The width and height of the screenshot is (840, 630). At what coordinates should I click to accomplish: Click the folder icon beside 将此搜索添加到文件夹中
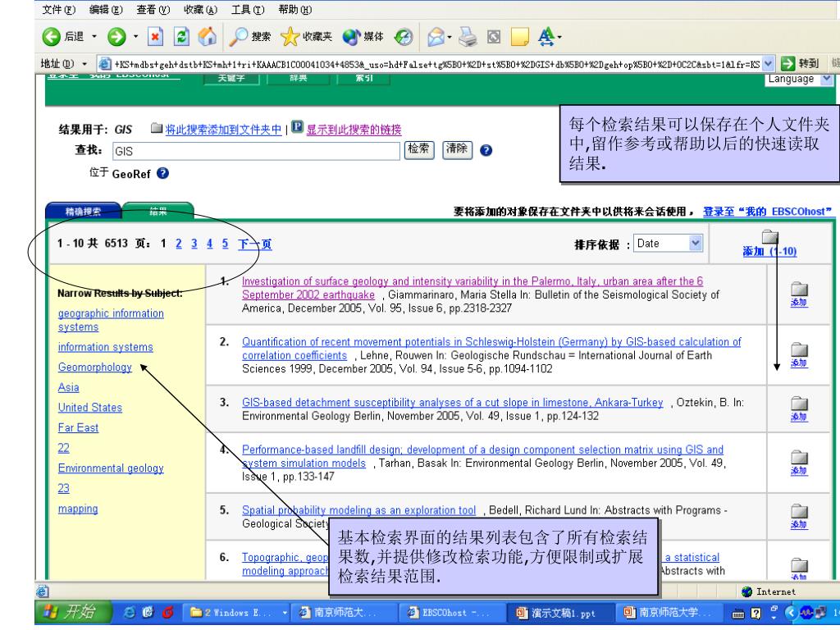[x=157, y=128]
